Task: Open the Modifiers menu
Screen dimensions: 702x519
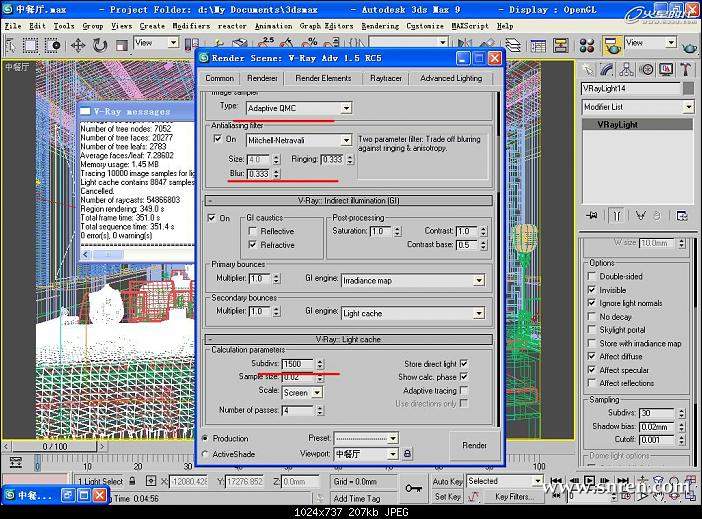Action: [191, 26]
